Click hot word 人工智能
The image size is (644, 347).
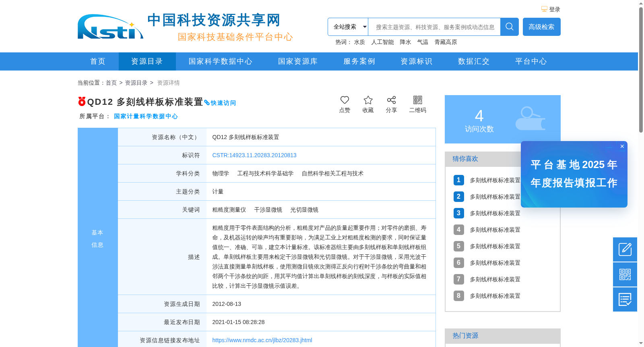pyautogui.click(x=382, y=42)
